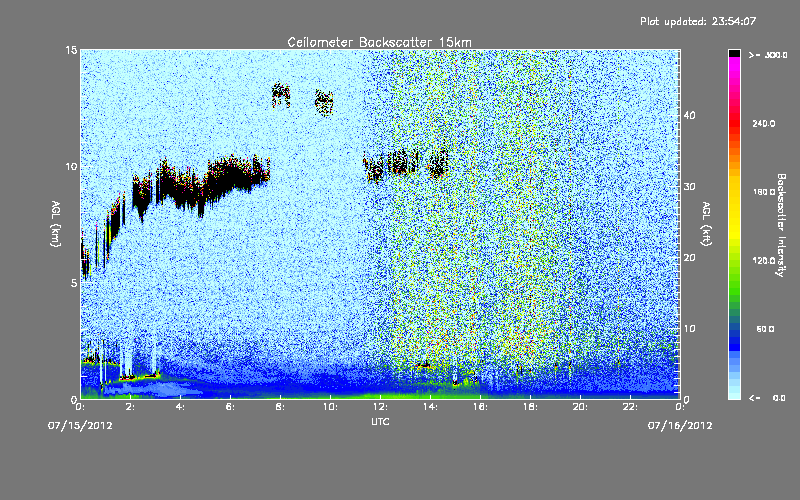
Task: Click the "10" tick on the kft axis
Action: pos(689,329)
